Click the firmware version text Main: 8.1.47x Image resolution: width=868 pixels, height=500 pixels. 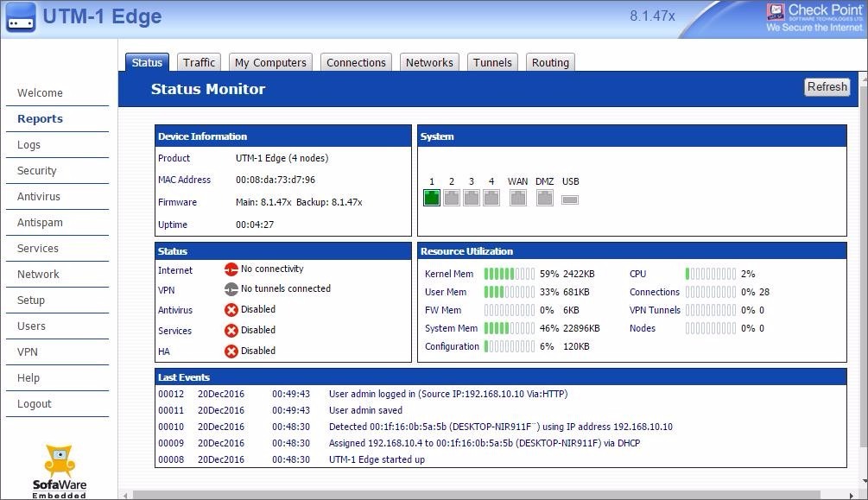[x=263, y=202]
